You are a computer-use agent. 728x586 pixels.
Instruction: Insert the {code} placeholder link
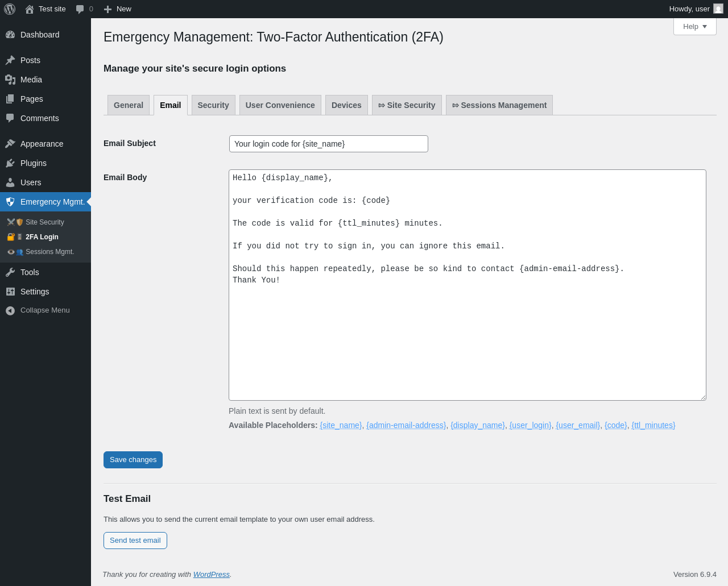click(x=615, y=425)
